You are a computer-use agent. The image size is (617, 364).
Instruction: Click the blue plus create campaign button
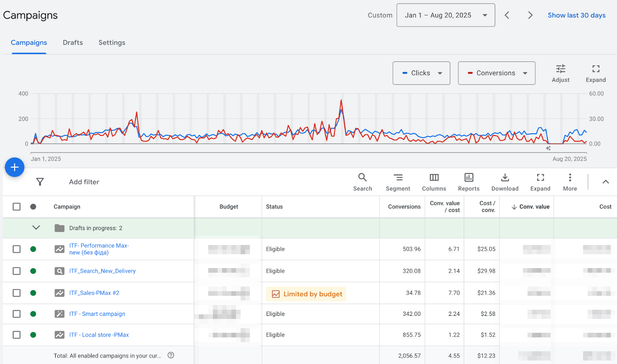tap(15, 167)
